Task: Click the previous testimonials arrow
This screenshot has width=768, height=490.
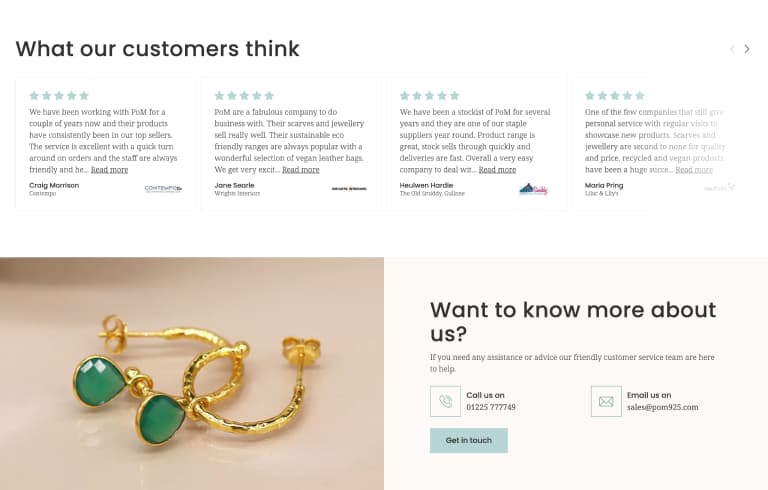Action: pos(732,49)
